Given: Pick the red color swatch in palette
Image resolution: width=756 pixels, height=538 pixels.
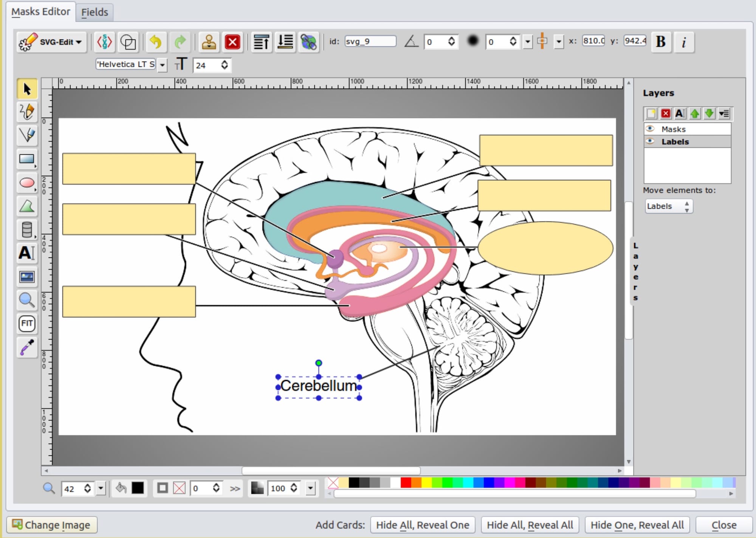Looking at the screenshot, I should 406,483.
